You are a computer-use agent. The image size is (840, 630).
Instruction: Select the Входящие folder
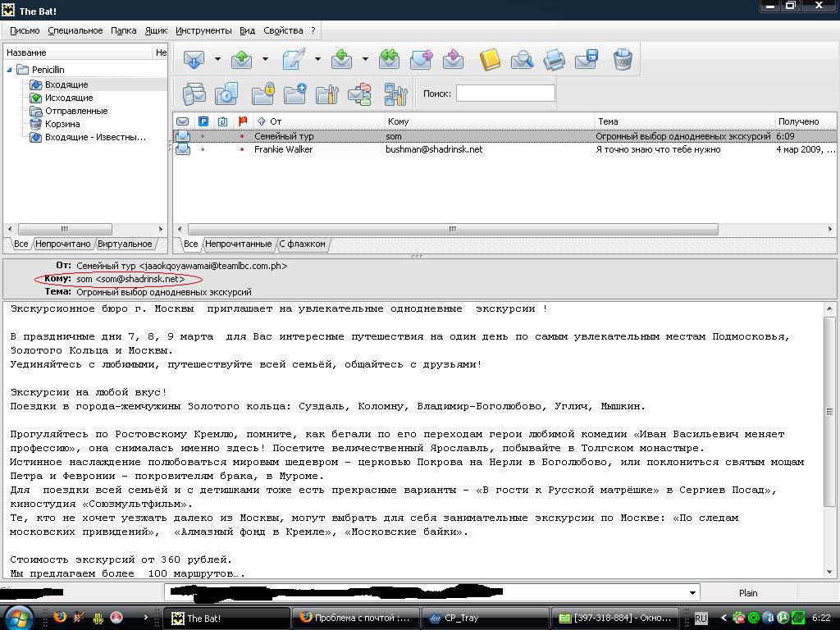coord(66,84)
